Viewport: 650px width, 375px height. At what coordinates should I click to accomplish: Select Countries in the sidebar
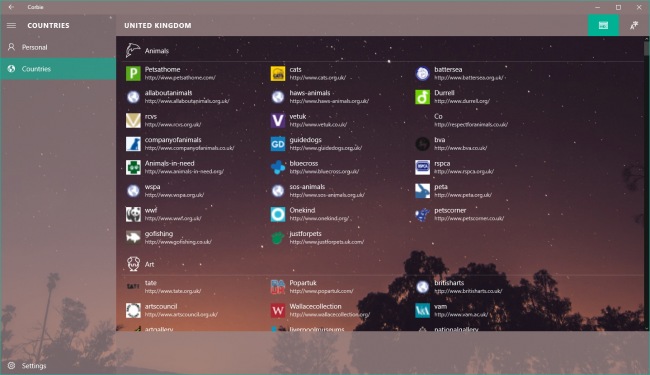(58, 69)
